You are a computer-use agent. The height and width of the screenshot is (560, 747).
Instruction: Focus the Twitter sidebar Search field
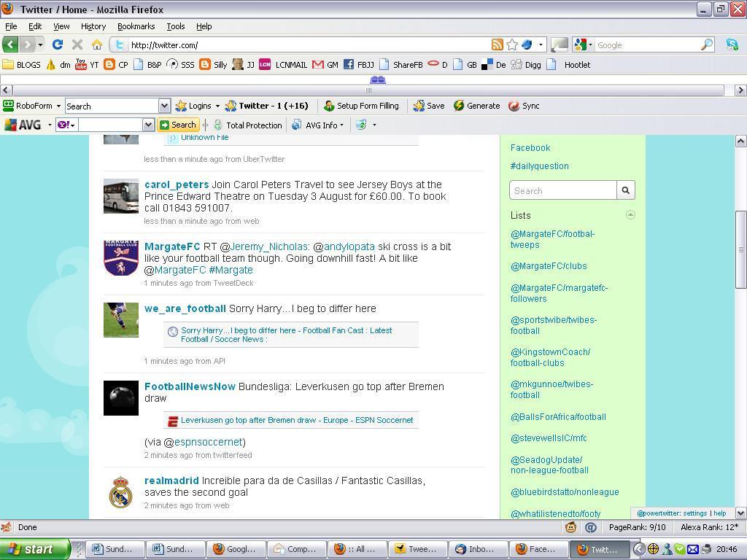[x=562, y=190]
